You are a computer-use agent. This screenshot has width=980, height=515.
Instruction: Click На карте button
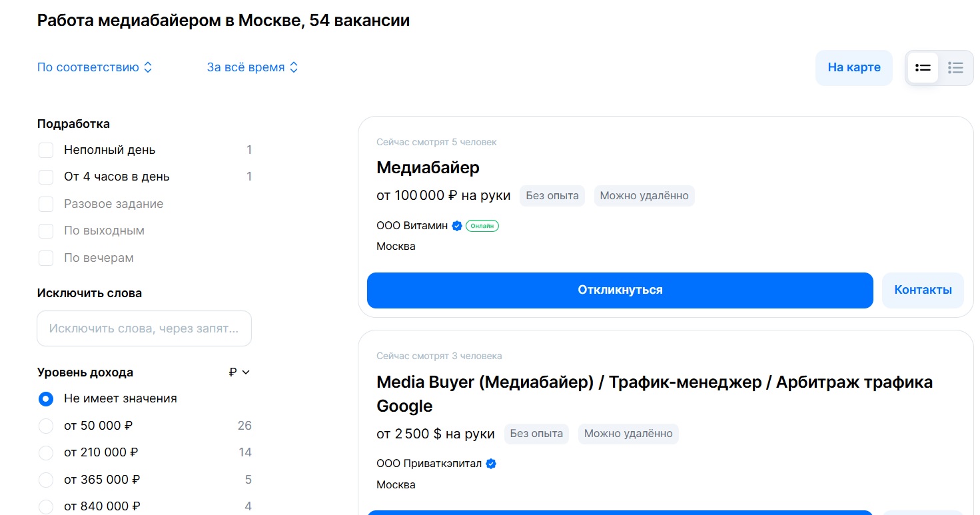click(854, 67)
